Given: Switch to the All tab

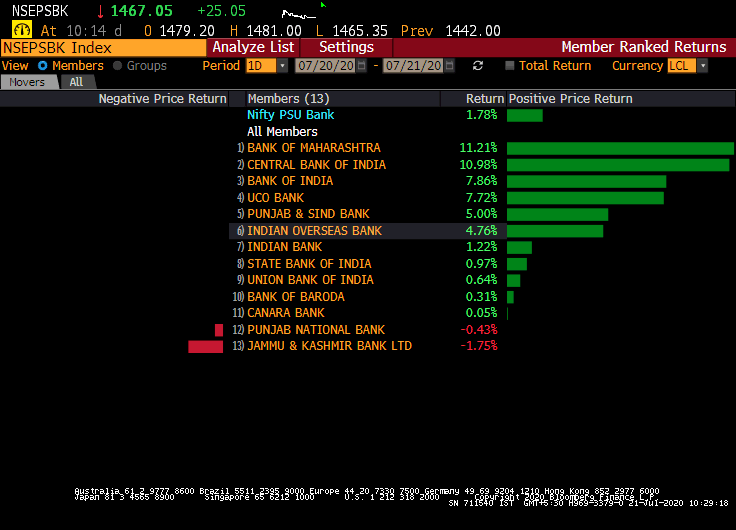Looking at the screenshot, I should click(76, 82).
